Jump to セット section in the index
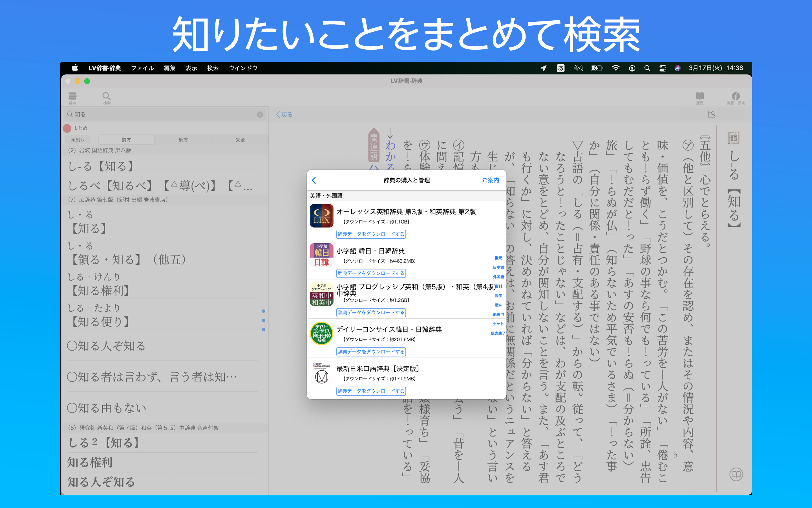 click(x=498, y=324)
